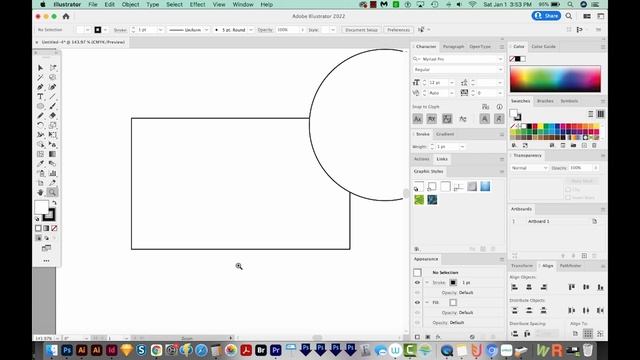The width and height of the screenshot is (640, 360).
Task: Open the font size 12 pt dropdown
Action: pos(452,82)
